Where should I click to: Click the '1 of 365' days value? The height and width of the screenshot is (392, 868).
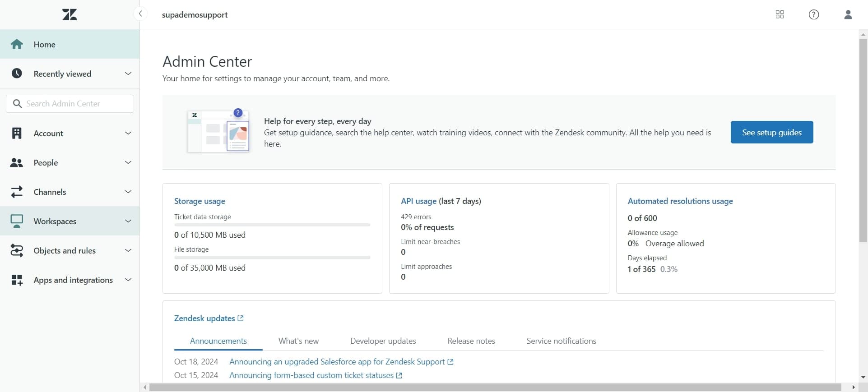click(x=641, y=269)
